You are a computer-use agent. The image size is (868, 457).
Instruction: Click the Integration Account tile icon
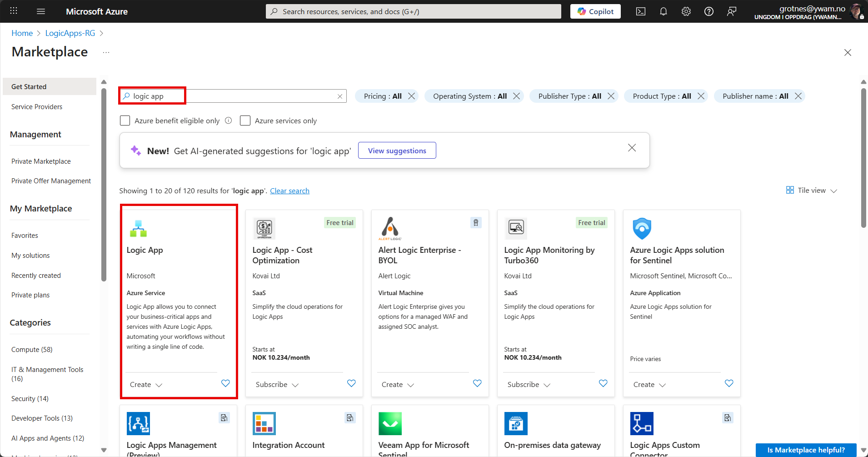pyautogui.click(x=264, y=423)
